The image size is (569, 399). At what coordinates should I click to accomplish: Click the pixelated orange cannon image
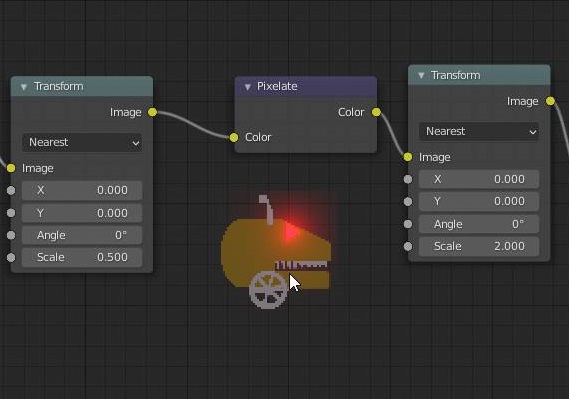click(276, 252)
